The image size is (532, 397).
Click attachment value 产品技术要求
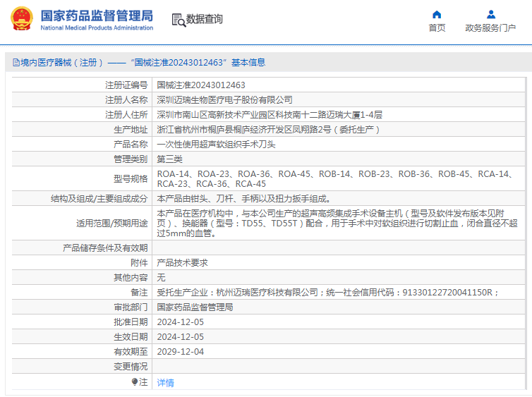(x=182, y=263)
